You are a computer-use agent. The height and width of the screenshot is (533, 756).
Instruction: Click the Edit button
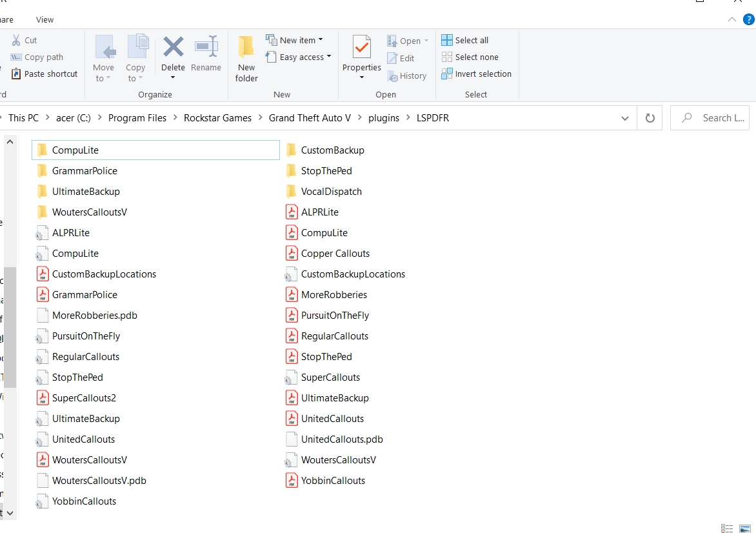401,58
